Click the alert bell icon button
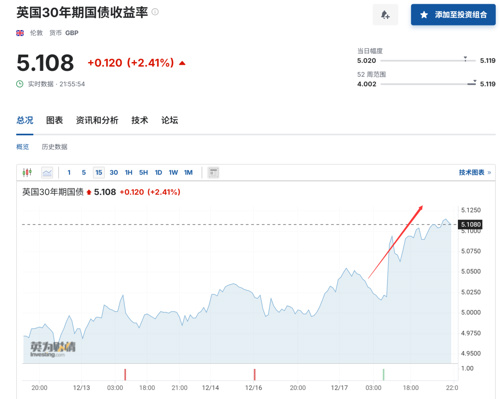500x399 pixels. (385, 15)
